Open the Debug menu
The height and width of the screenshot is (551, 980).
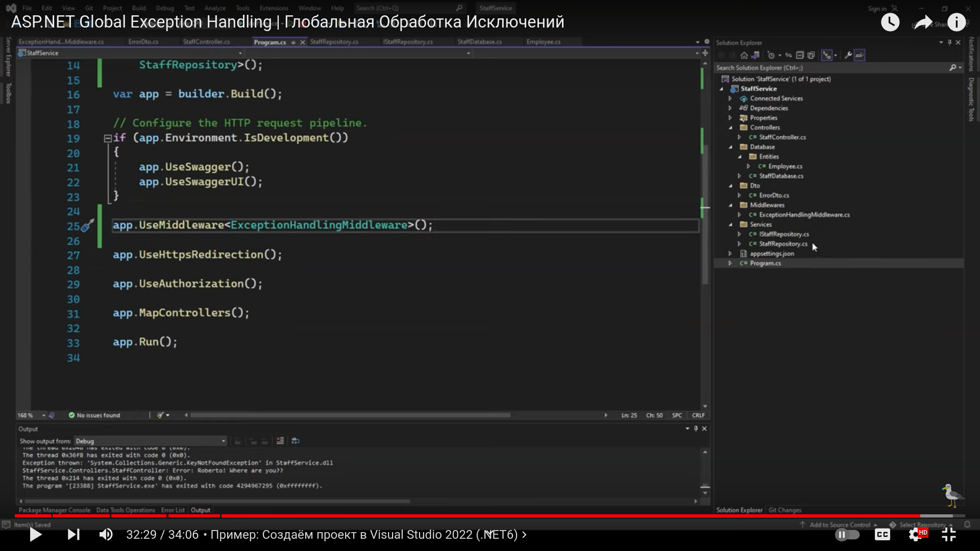tap(164, 8)
